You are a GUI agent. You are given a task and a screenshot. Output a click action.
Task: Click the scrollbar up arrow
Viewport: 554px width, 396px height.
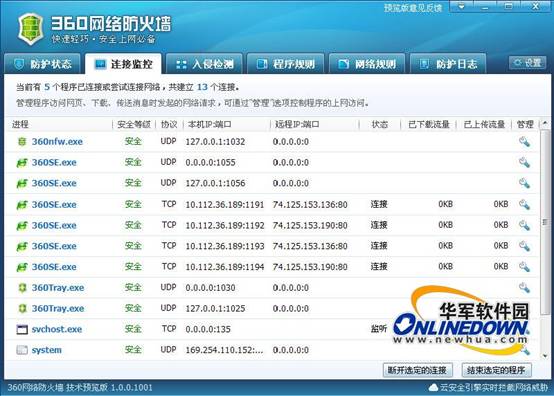pos(545,123)
